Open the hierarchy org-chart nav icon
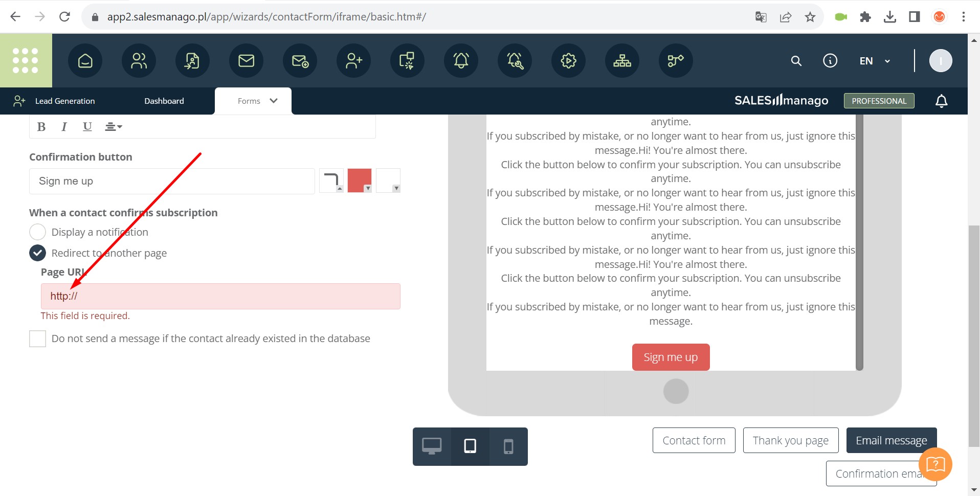 tap(622, 61)
